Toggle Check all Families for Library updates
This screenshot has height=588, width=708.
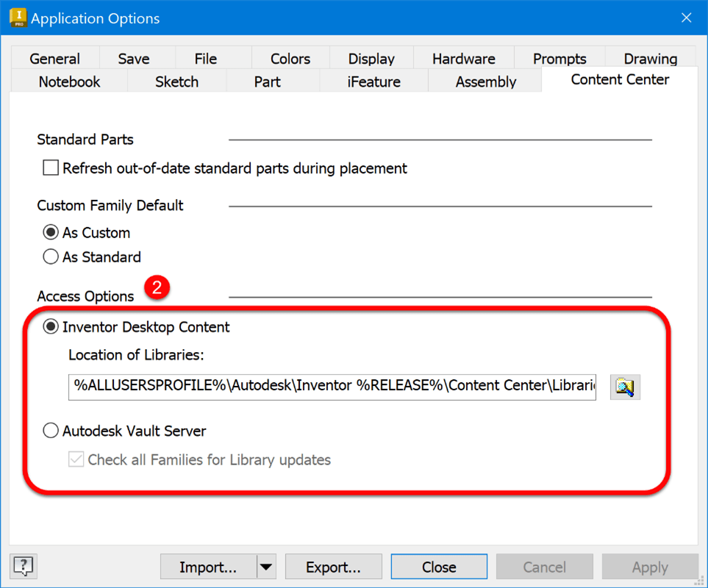(76, 459)
